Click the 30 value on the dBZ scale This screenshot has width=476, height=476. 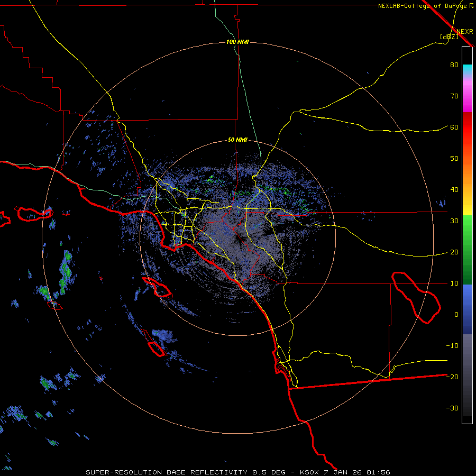pos(454,221)
